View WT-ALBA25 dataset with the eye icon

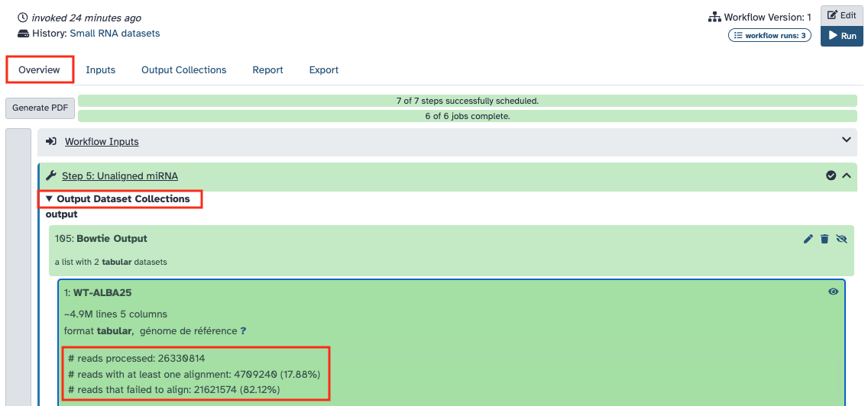[x=833, y=292]
